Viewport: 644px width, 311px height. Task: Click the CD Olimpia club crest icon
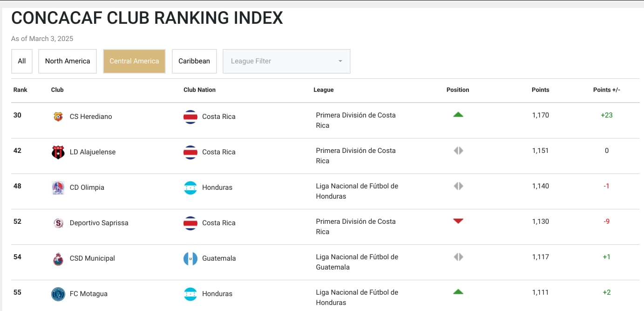(x=58, y=187)
